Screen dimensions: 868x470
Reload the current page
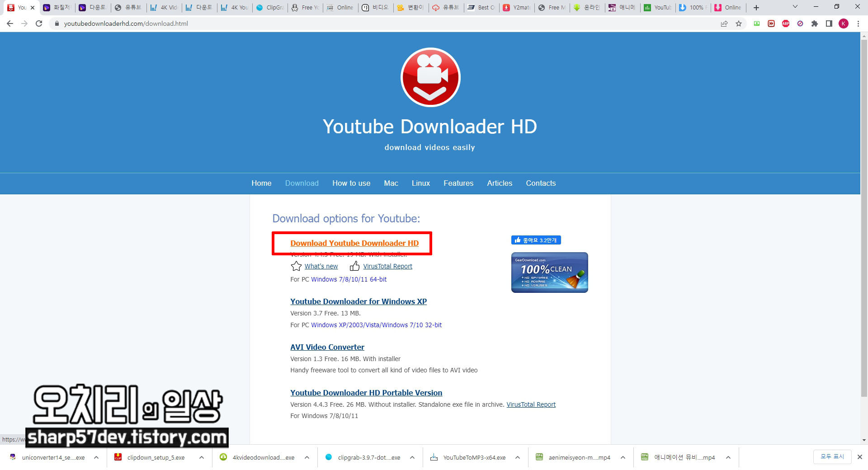point(39,23)
